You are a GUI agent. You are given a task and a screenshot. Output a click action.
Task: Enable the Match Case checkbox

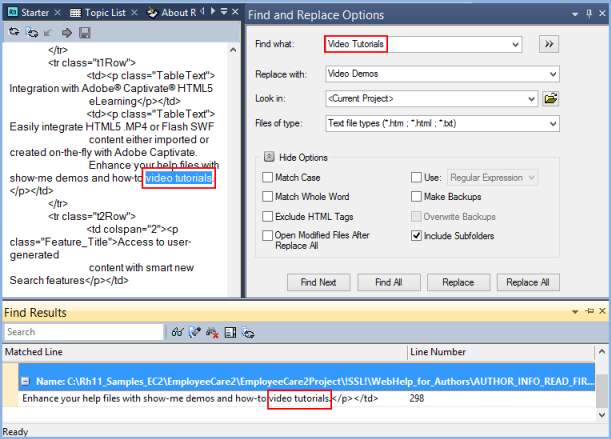[268, 177]
